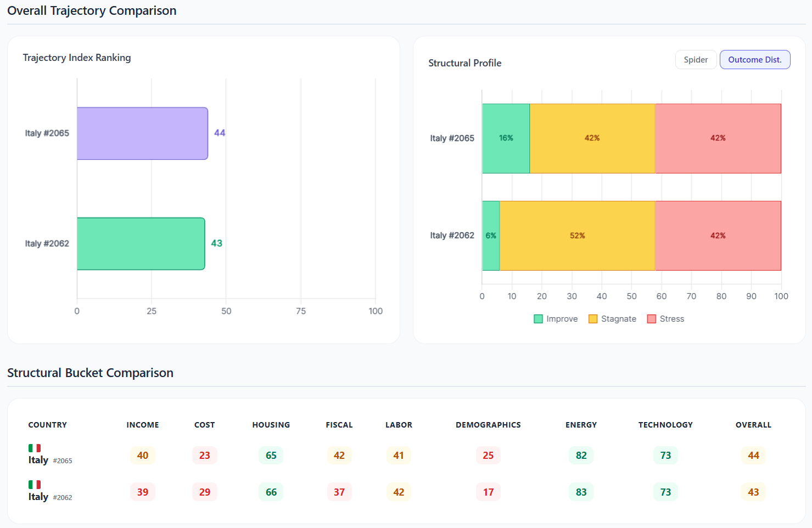Viewport: 812px width, 528px height.
Task: Select the 16% Improve segment for Italy #2065
Action: (506, 138)
